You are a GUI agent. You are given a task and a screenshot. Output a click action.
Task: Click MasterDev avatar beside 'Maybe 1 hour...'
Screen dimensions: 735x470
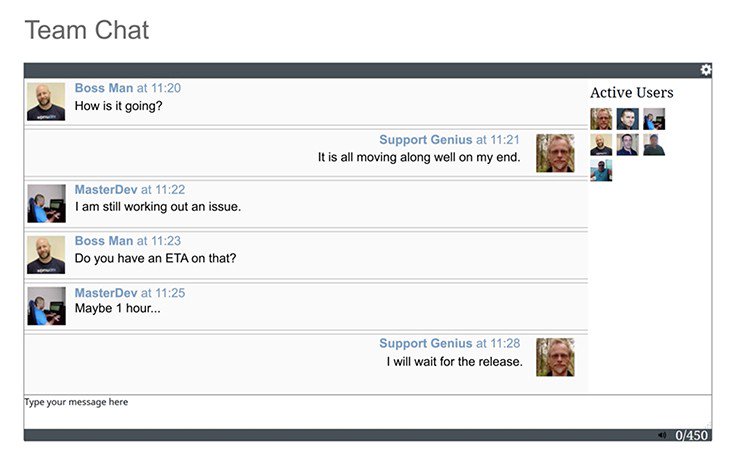(46, 306)
